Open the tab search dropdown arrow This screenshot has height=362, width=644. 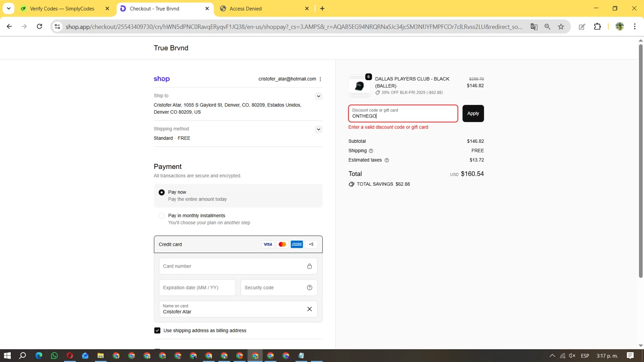coord(9,8)
